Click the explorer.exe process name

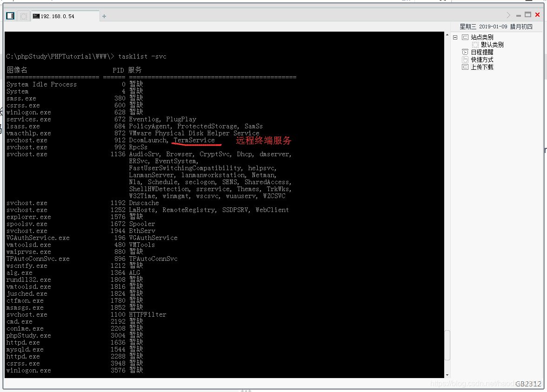tap(29, 217)
